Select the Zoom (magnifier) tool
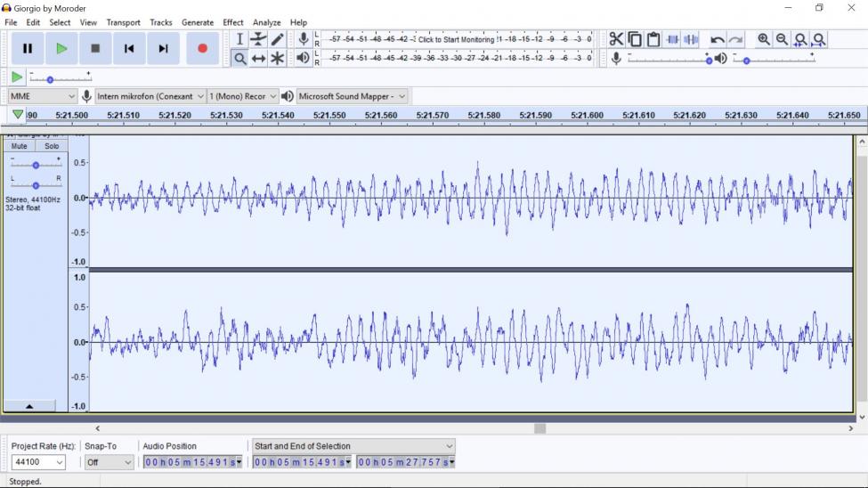The width and height of the screenshot is (868, 488). [239, 58]
